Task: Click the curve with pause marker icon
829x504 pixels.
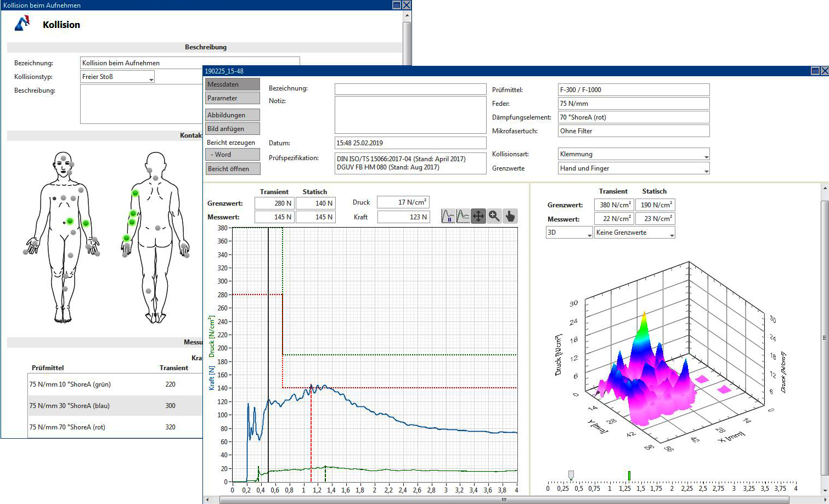Action: (x=449, y=216)
